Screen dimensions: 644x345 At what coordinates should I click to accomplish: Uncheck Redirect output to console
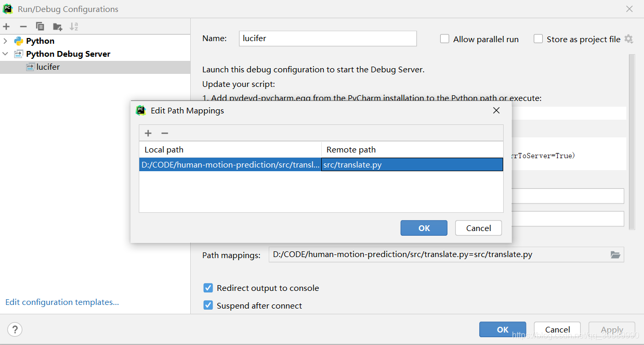point(208,288)
